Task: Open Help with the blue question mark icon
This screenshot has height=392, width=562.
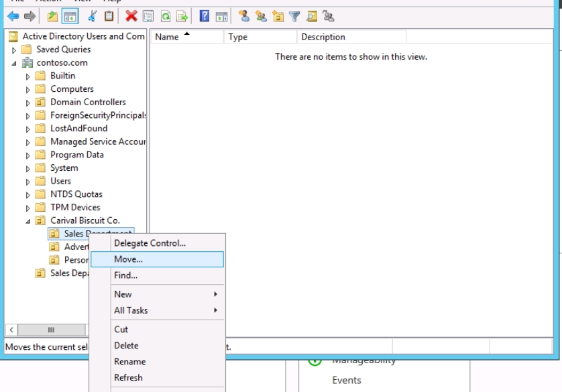Action: click(205, 16)
